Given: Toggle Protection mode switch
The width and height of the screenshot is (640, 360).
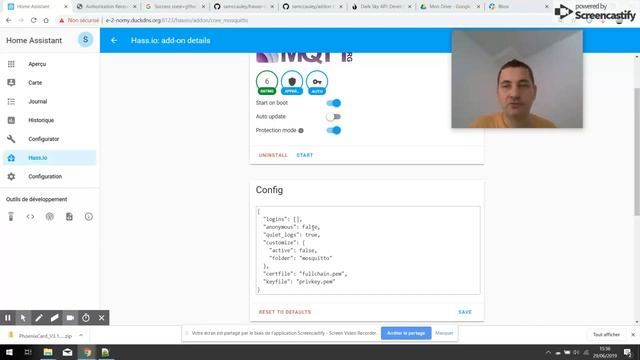Looking at the screenshot, I should pyautogui.click(x=333, y=131).
